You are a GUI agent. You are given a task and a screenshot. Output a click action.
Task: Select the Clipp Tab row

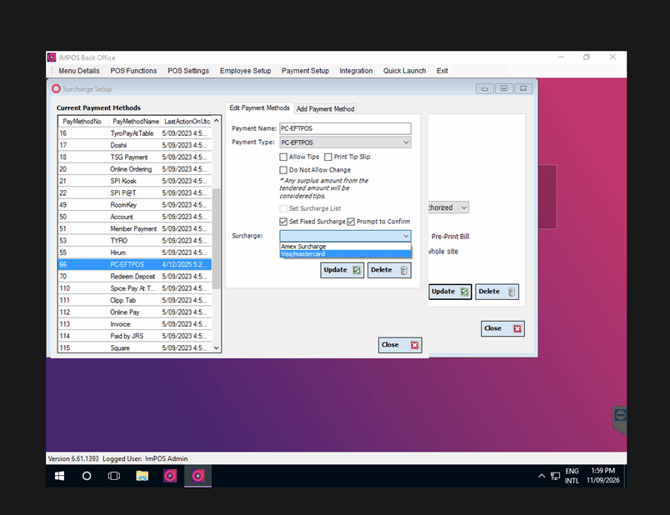(135, 300)
